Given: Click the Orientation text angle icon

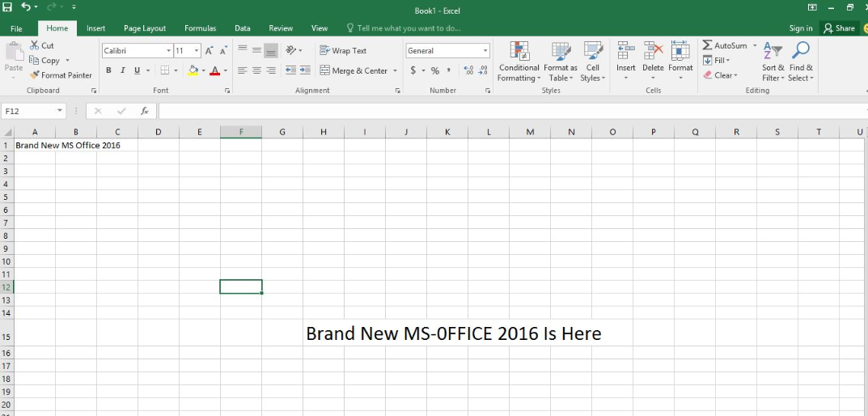Looking at the screenshot, I should pos(290,50).
